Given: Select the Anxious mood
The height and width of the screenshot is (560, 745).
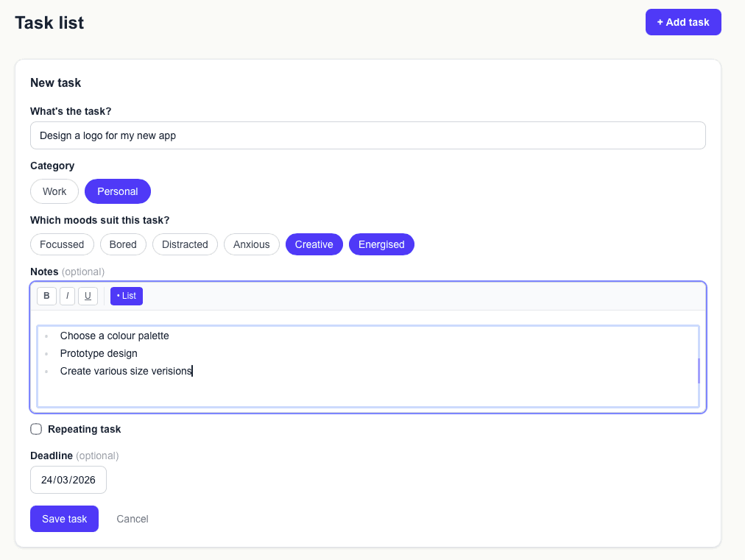Looking at the screenshot, I should (x=251, y=244).
